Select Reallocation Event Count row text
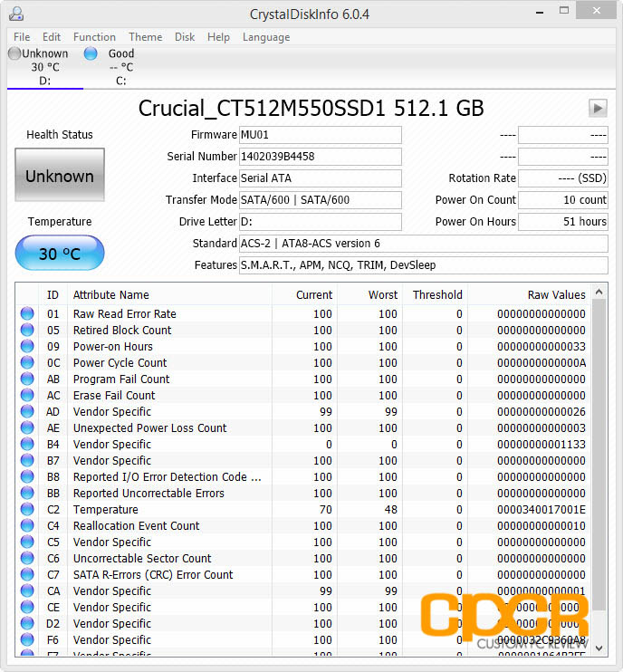The width and height of the screenshot is (623, 672). 136,525
